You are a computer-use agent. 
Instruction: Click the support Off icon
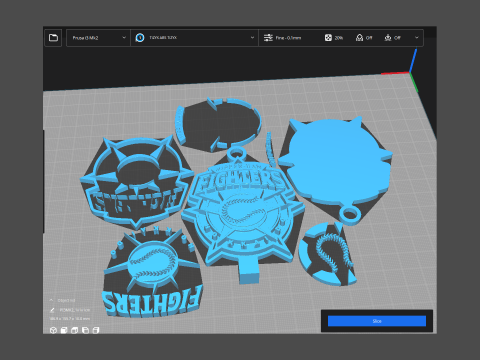click(x=359, y=38)
